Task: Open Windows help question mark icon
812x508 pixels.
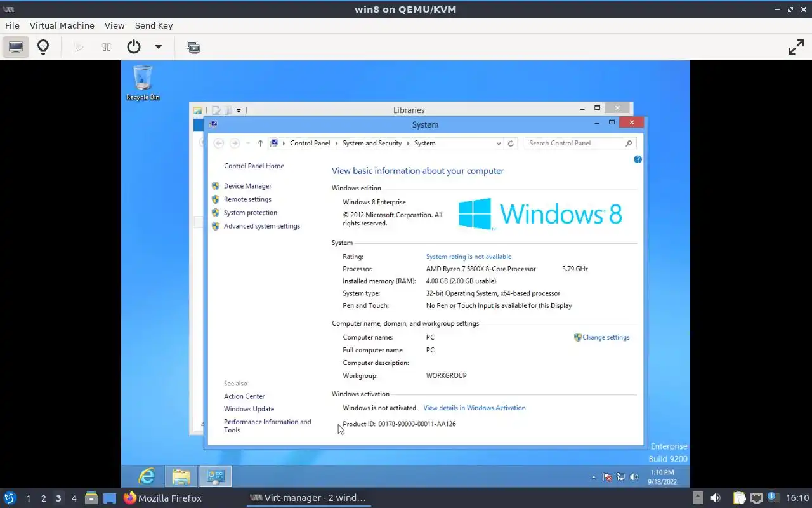Action: pos(638,159)
